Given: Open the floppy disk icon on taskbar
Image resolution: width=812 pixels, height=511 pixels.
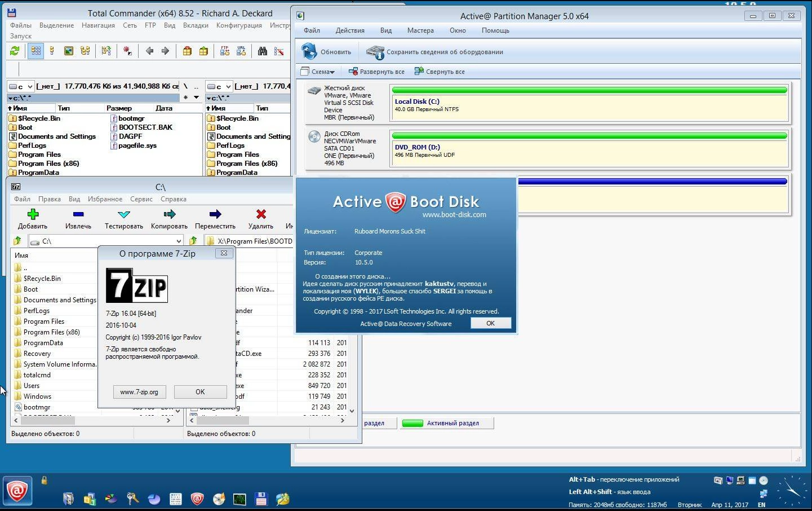Looking at the screenshot, I should tap(261, 499).
